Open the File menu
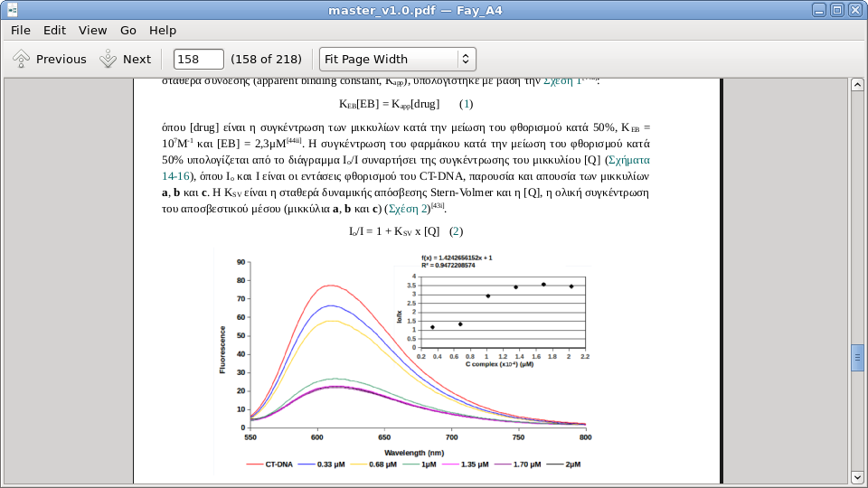This screenshot has width=868, height=488. click(x=21, y=30)
